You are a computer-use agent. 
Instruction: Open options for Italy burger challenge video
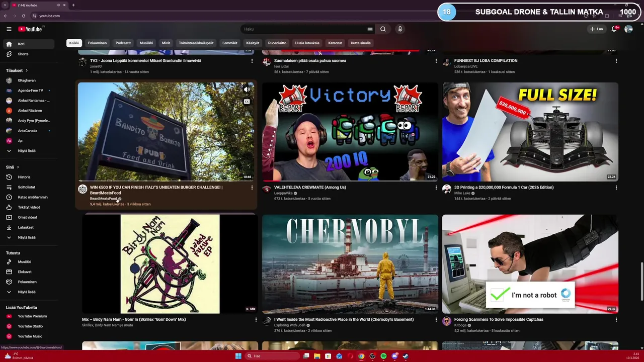(252, 188)
